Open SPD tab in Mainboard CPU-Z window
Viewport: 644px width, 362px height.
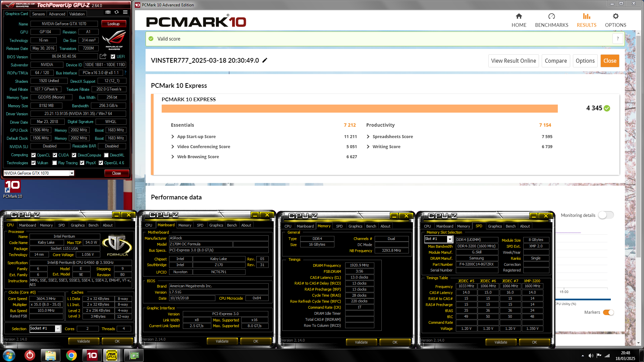(200, 225)
